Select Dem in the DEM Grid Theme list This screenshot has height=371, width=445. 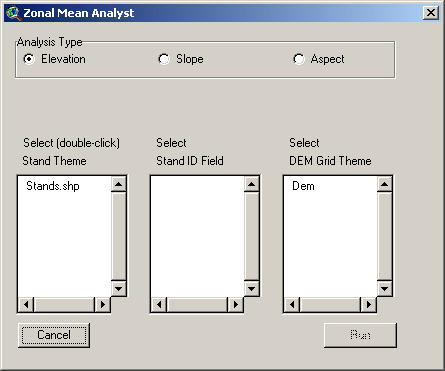click(x=303, y=186)
